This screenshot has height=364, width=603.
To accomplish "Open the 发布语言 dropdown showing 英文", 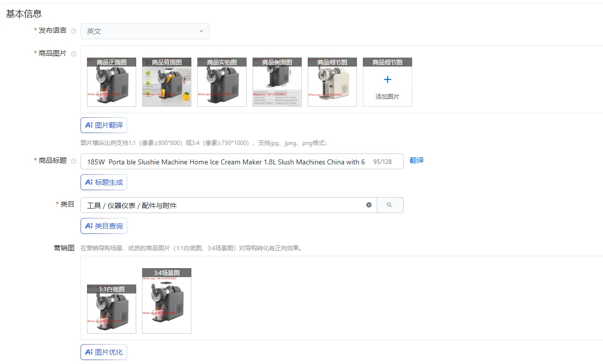I will [145, 31].
